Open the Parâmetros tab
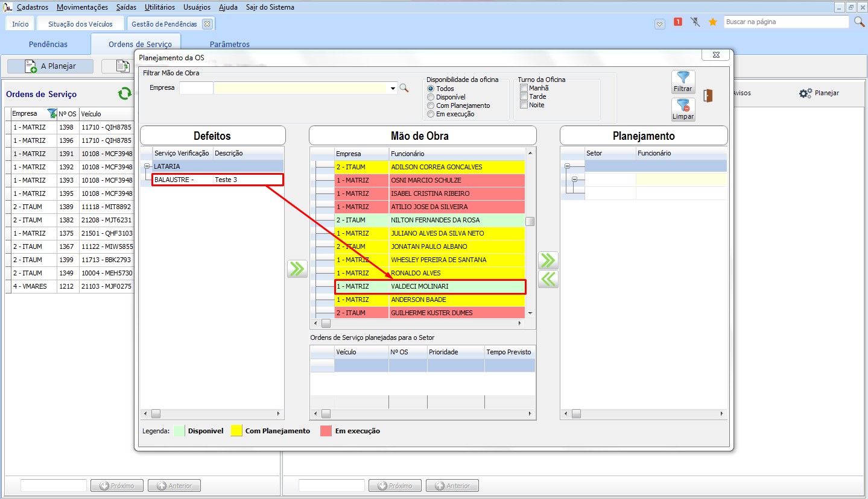868x499 pixels. click(230, 44)
